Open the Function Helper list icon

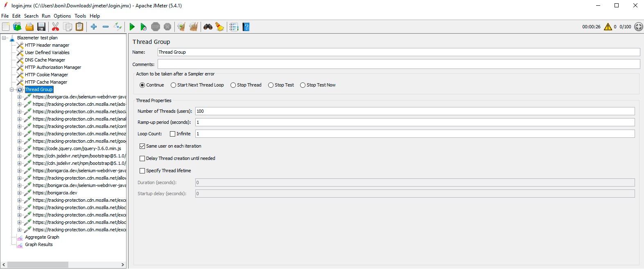pyautogui.click(x=234, y=27)
